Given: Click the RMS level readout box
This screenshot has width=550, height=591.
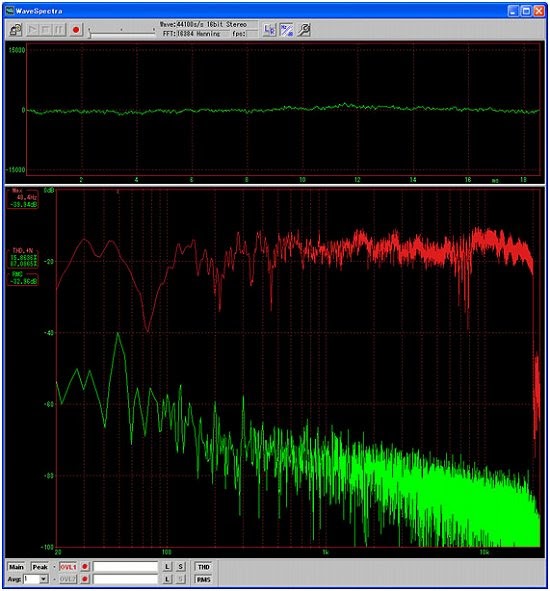Looking at the screenshot, I should [x=23, y=278].
